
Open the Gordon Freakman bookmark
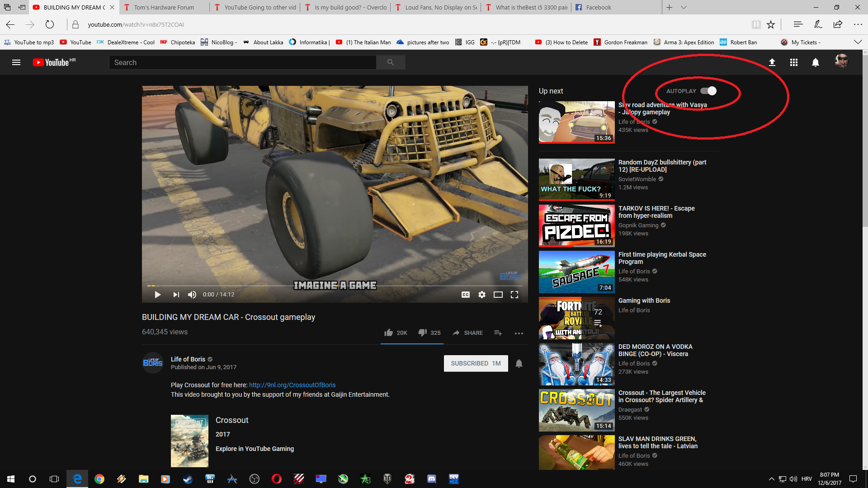(x=620, y=42)
